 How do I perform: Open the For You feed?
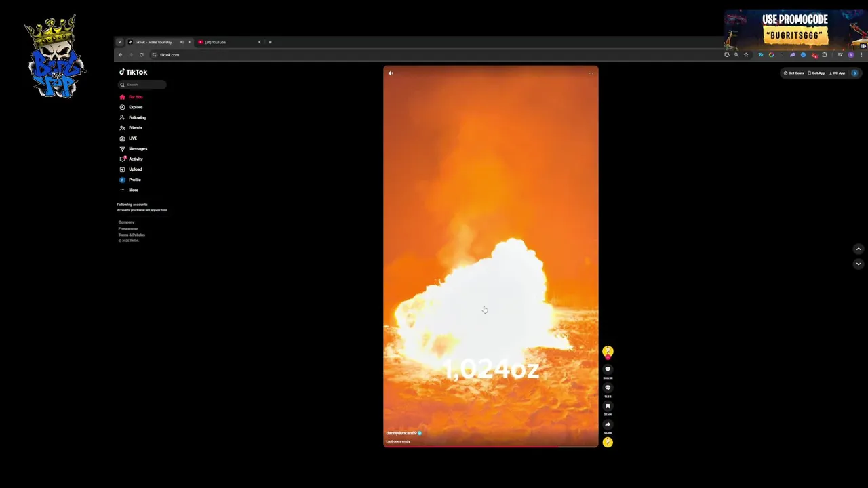point(131,97)
